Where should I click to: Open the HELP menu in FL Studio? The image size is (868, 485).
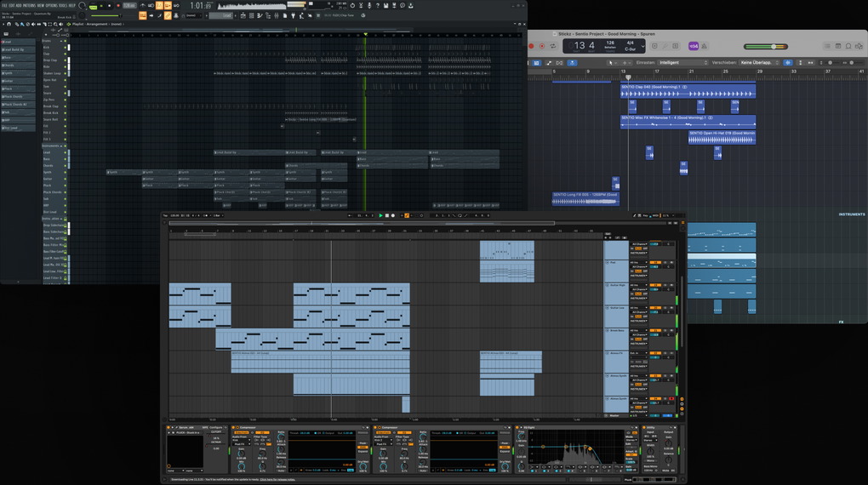72,6
